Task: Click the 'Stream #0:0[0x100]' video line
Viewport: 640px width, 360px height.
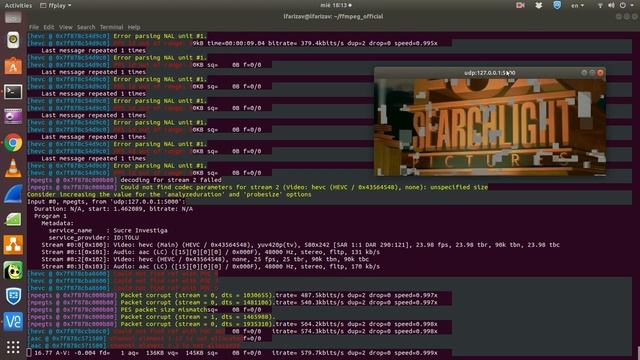Action: tap(300, 245)
